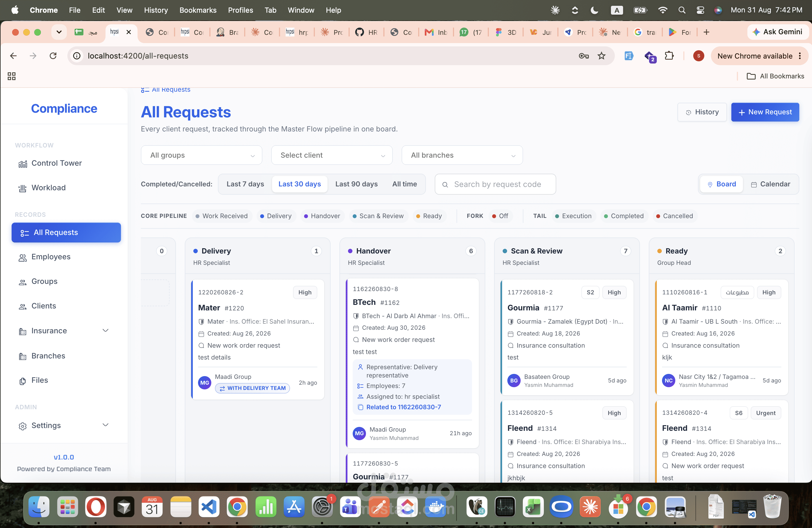This screenshot has height=528, width=812.
Task: Open the Select client dropdown
Action: (x=332, y=155)
